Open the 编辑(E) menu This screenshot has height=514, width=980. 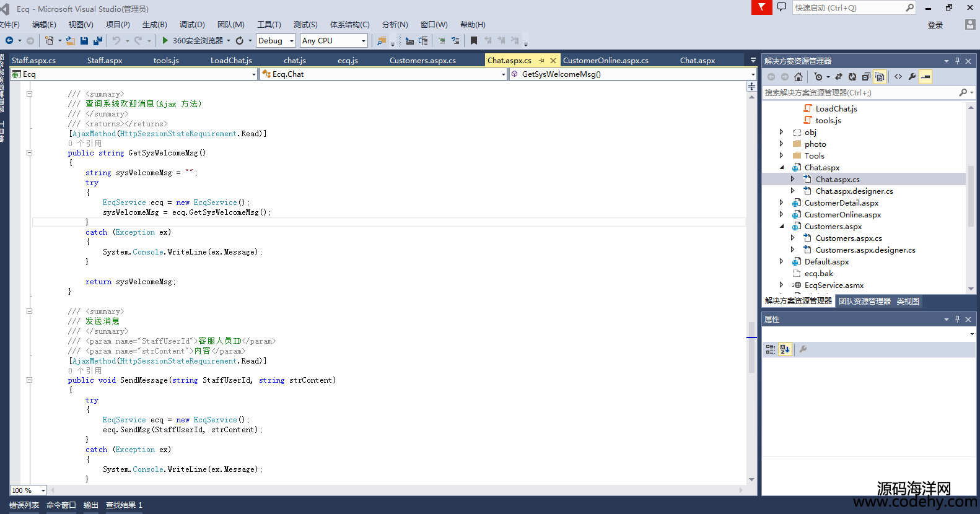click(x=44, y=25)
